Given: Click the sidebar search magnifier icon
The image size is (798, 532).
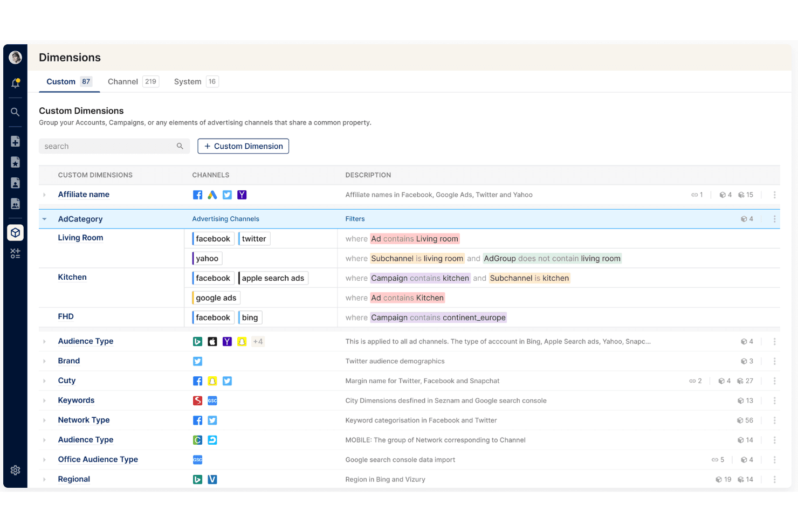Looking at the screenshot, I should (15, 112).
